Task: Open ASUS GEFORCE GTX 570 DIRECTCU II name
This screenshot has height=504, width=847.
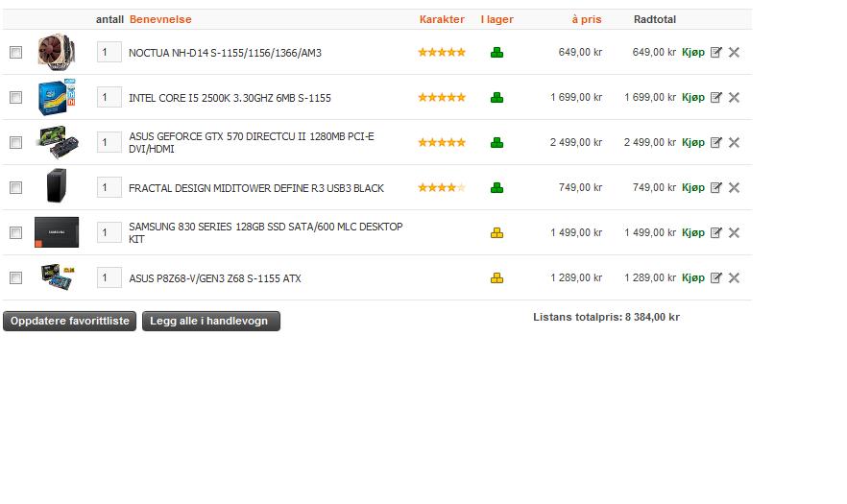Action: (x=252, y=143)
